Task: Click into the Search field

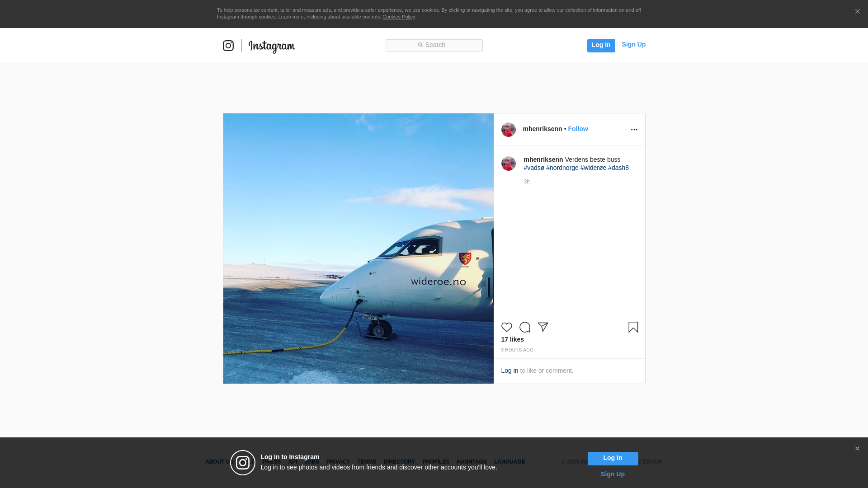Action: 434,45
